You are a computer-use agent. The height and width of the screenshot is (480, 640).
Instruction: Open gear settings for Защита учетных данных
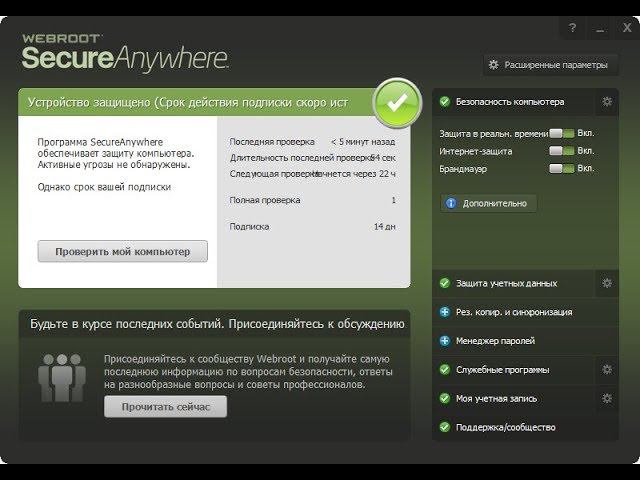pyautogui.click(x=607, y=283)
